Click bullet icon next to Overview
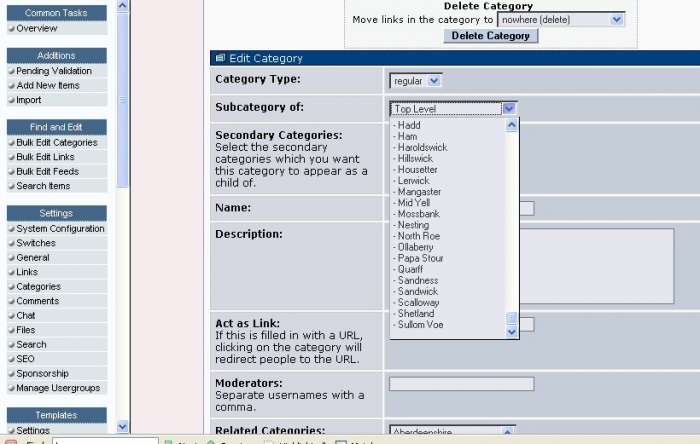 (12, 29)
